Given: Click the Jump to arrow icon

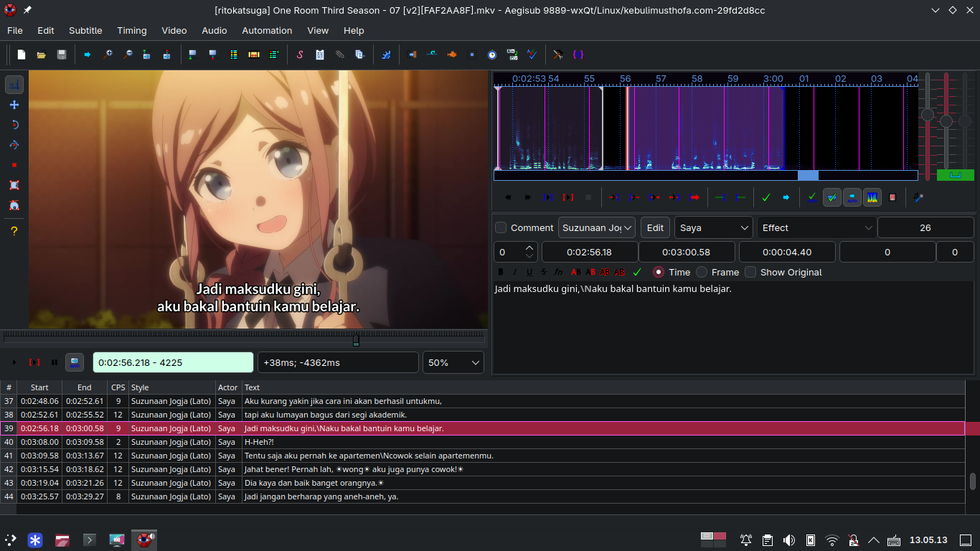Looking at the screenshot, I should coord(88,55).
